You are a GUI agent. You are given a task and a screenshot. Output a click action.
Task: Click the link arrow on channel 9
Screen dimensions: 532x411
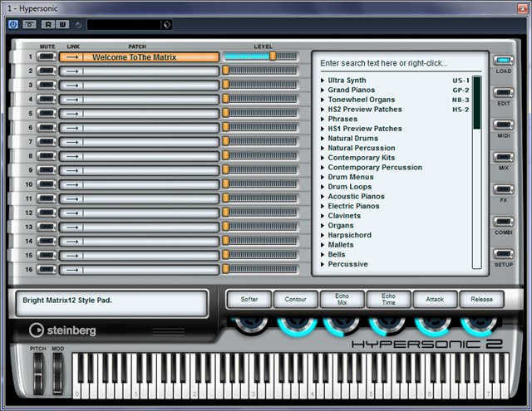coord(72,170)
